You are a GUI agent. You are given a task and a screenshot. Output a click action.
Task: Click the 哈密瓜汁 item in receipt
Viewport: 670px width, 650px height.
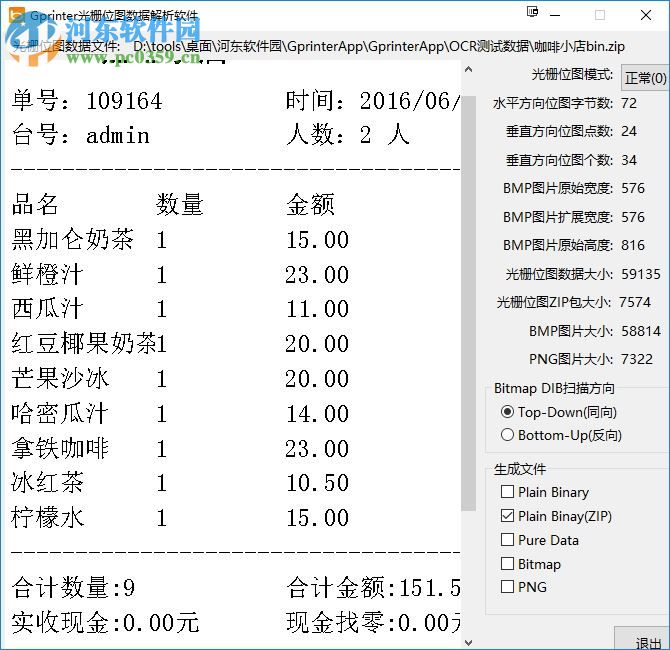coord(59,413)
